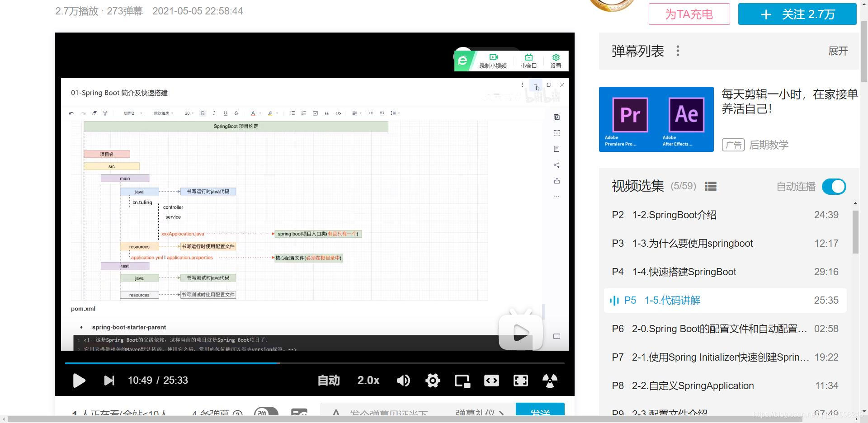Viewport: 868px width, 423px height.
Task: Follow the uploader with 关注 button
Action: tap(797, 14)
